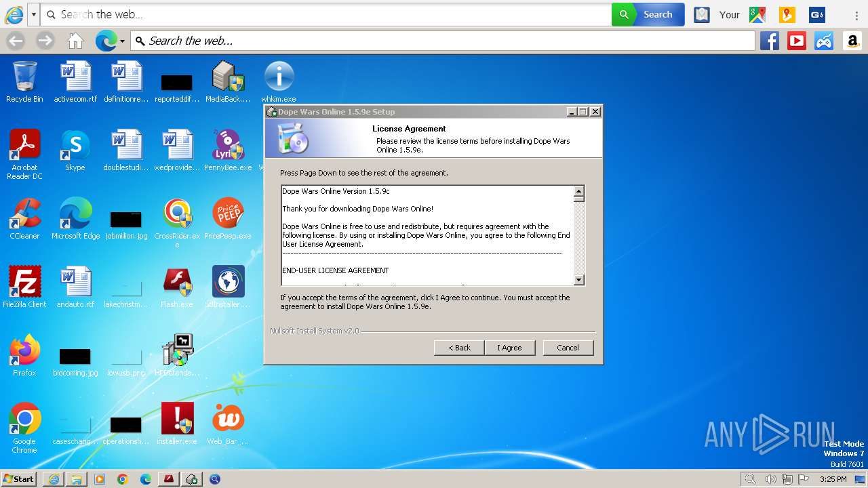
Task: Select the globe installer desktop icon
Action: pos(228,287)
